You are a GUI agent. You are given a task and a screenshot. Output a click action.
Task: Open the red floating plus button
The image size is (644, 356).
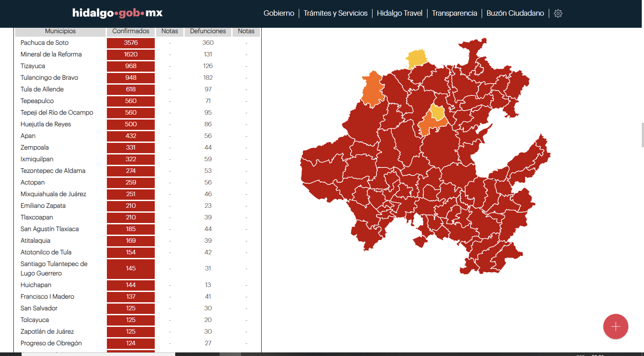pyautogui.click(x=615, y=326)
